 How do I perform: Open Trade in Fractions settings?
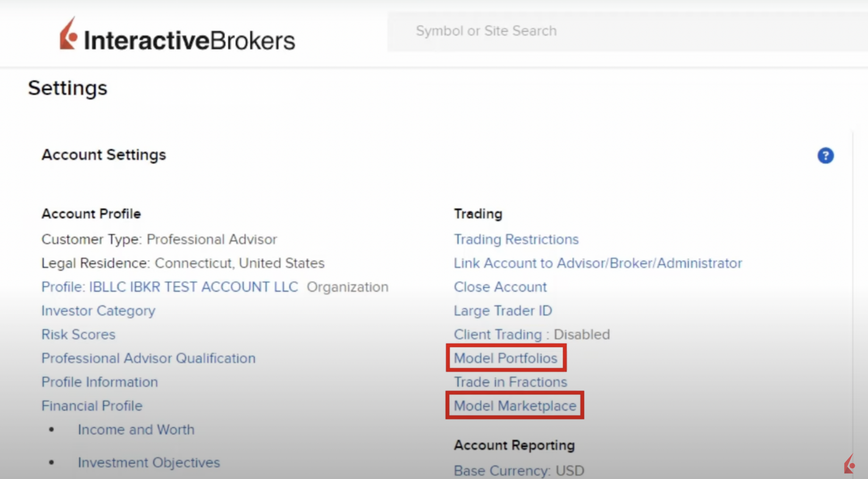pyautogui.click(x=510, y=382)
